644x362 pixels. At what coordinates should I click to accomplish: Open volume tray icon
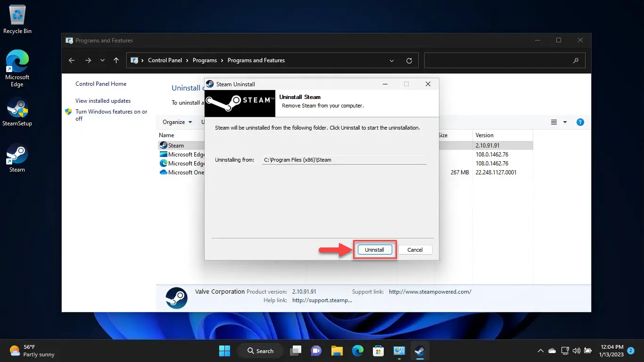576,351
